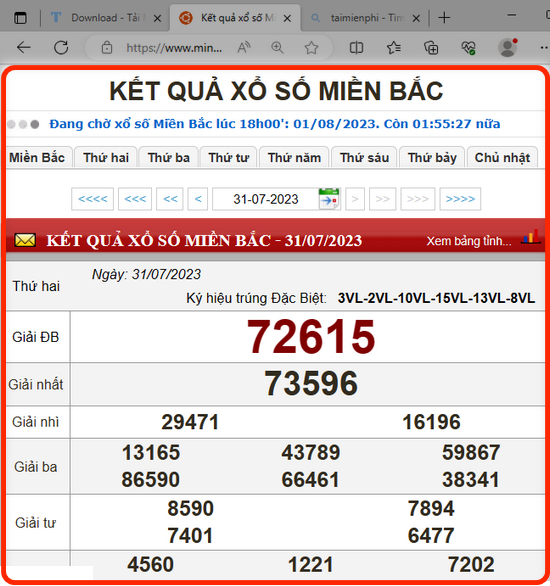
Task: Click the << date navigation button
Action: pos(170,199)
